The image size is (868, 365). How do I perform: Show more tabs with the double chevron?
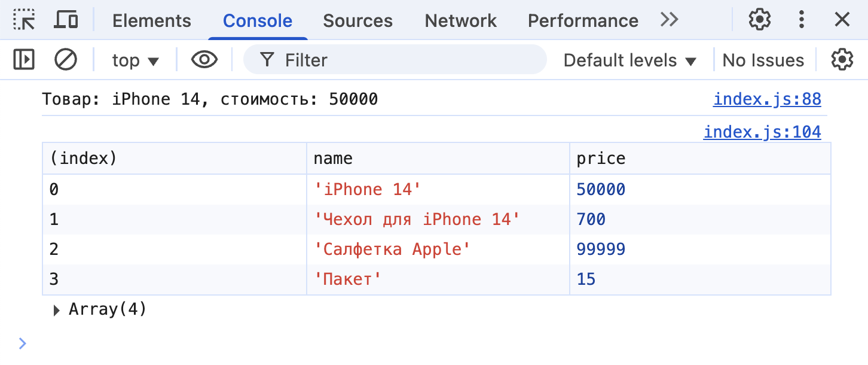[x=670, y=20]
